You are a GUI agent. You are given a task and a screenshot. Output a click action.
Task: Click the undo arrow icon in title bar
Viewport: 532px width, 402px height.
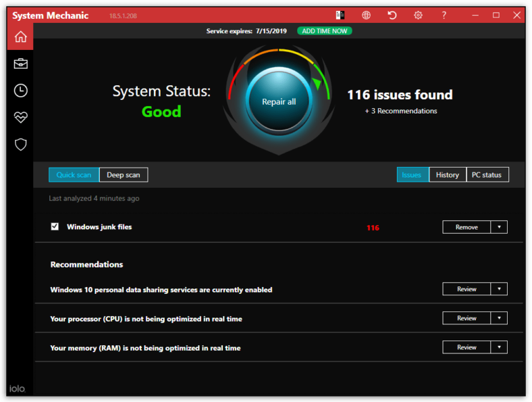(392, 16)
